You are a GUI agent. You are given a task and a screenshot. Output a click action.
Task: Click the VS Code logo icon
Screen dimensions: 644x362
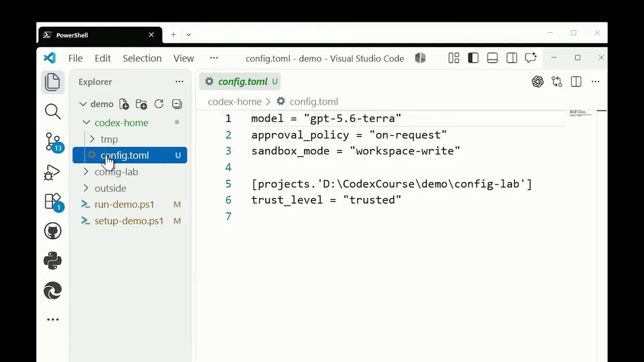[x=50, y=58]
